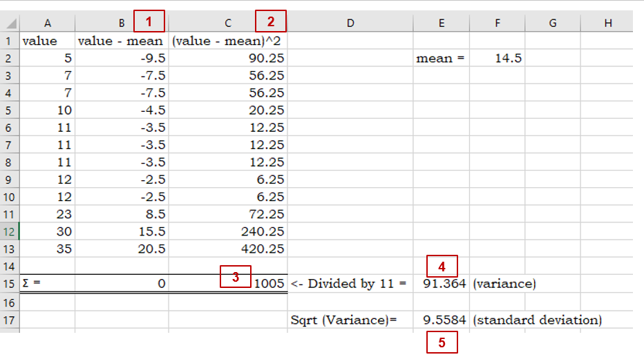Click the red annotation box numbered 4

pos(442,265)
